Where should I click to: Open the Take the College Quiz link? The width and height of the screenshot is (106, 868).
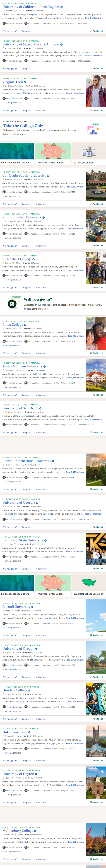pos(23,126)
